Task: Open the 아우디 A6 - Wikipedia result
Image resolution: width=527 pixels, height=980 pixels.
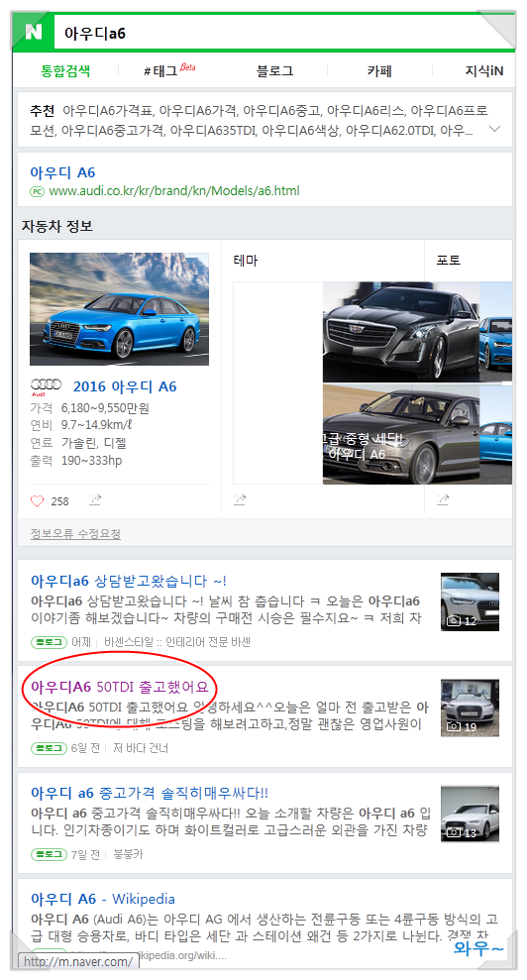Action: pos(102,899)
